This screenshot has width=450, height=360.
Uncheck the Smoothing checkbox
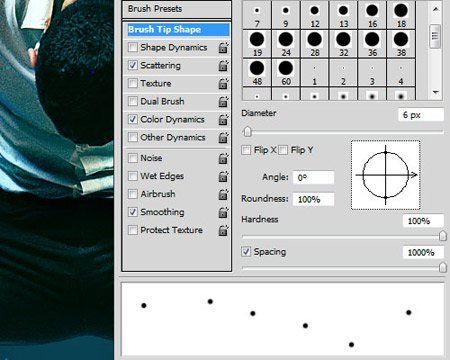(133, 212)
